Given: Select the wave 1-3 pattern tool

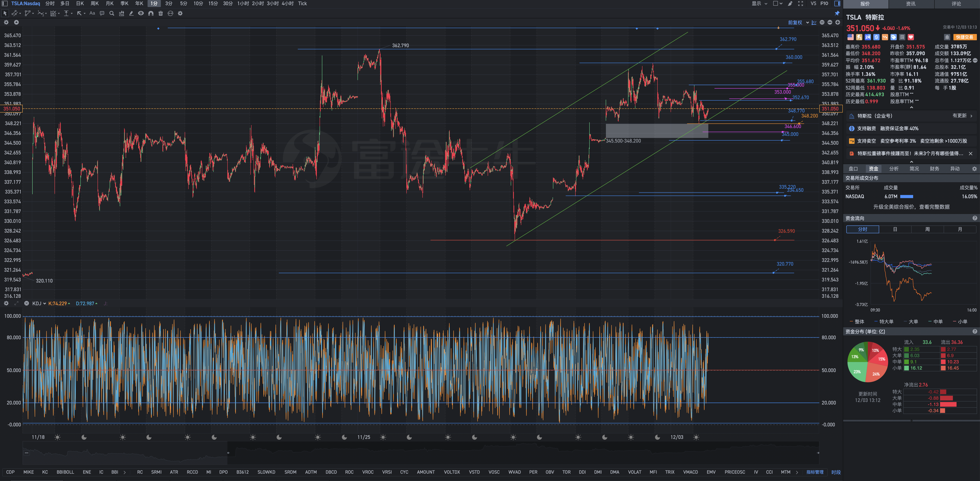Looking at the screenshot, I should tap(41, 13).
